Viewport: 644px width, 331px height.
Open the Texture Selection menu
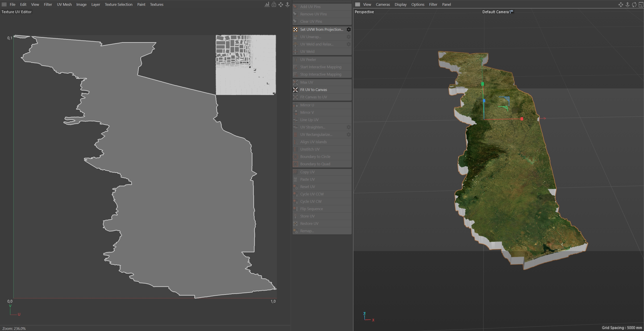(118, 4)
